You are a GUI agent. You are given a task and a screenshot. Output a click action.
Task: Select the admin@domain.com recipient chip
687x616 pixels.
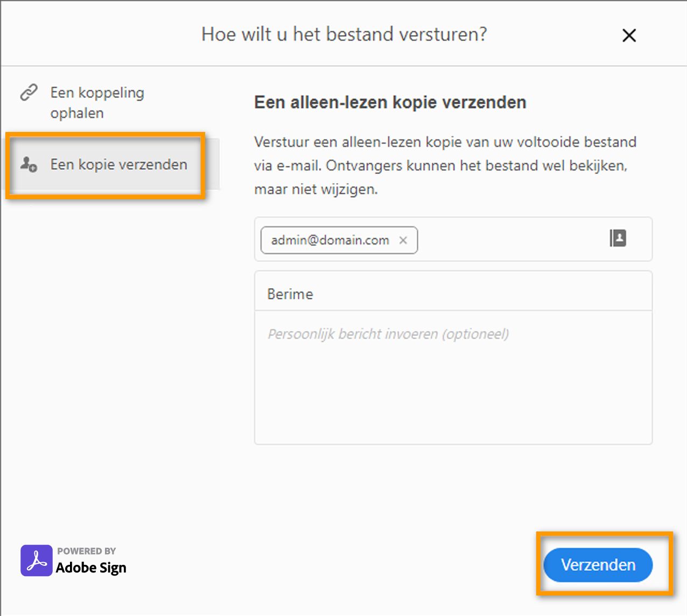point(330,240)
